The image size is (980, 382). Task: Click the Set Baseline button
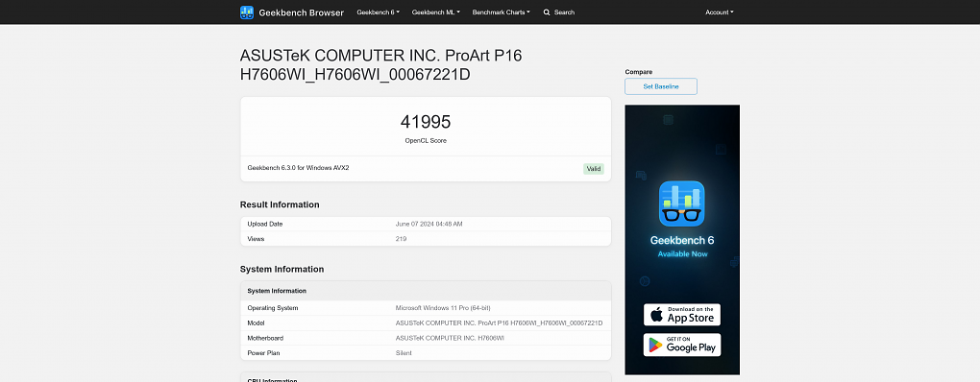coord(661,86)
